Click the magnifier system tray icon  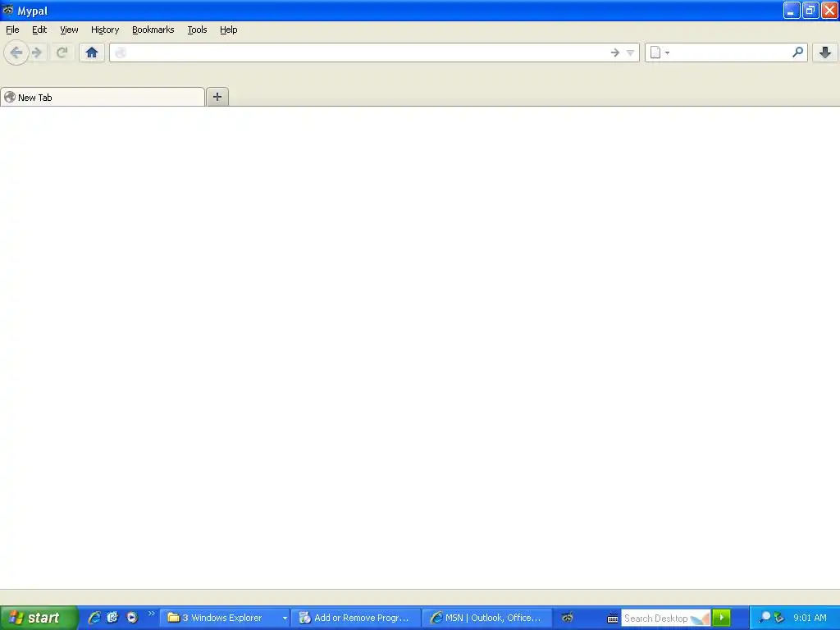pos(765,618)
